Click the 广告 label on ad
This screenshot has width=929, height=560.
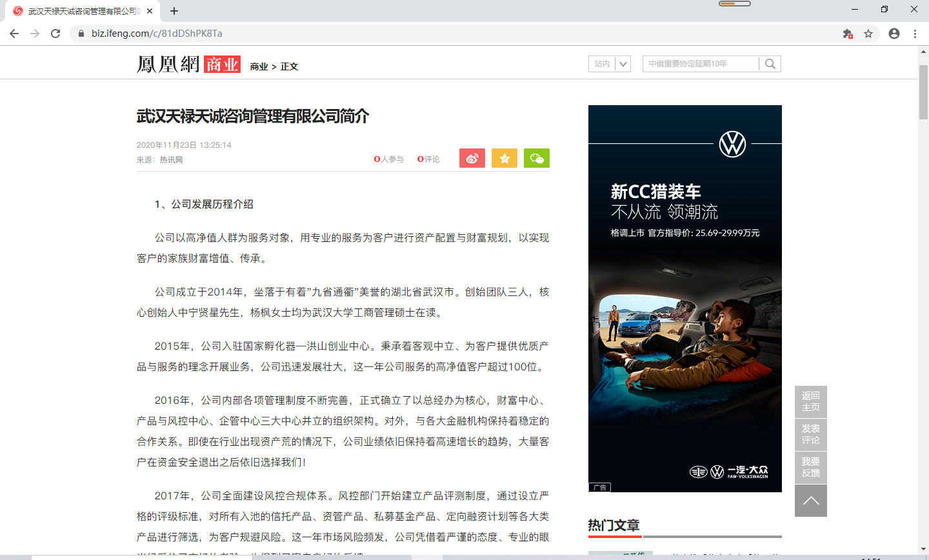(x=599, y=487)
